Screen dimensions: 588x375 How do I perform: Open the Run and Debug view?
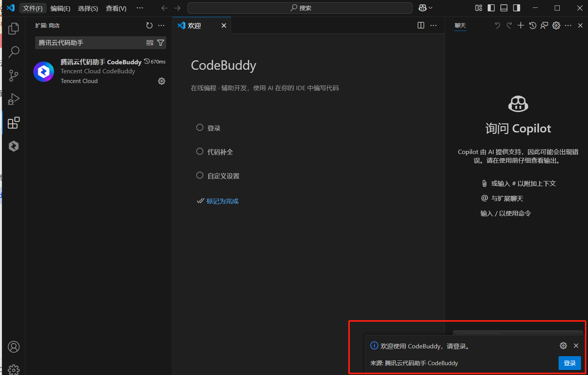pyautogui.click(x=14, y=99)
